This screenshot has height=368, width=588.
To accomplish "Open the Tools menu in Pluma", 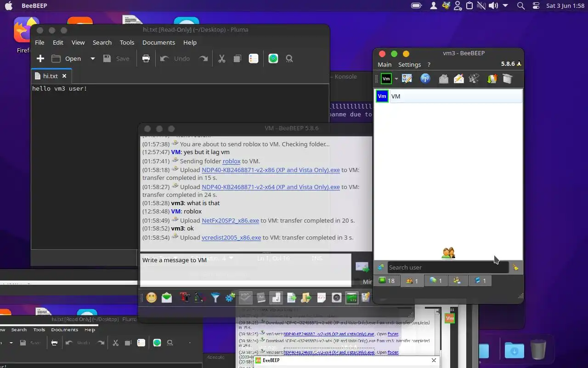I will coord(127,42).
